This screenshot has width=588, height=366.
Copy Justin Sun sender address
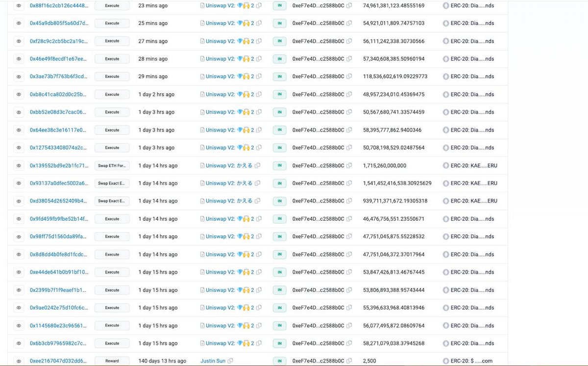coord(230,361)
